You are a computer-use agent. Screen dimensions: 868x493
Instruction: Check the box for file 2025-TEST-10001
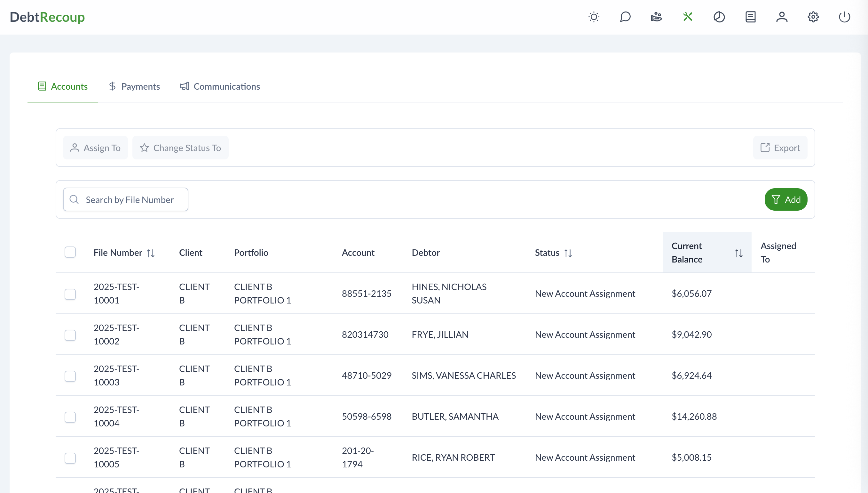coord(70,294)
